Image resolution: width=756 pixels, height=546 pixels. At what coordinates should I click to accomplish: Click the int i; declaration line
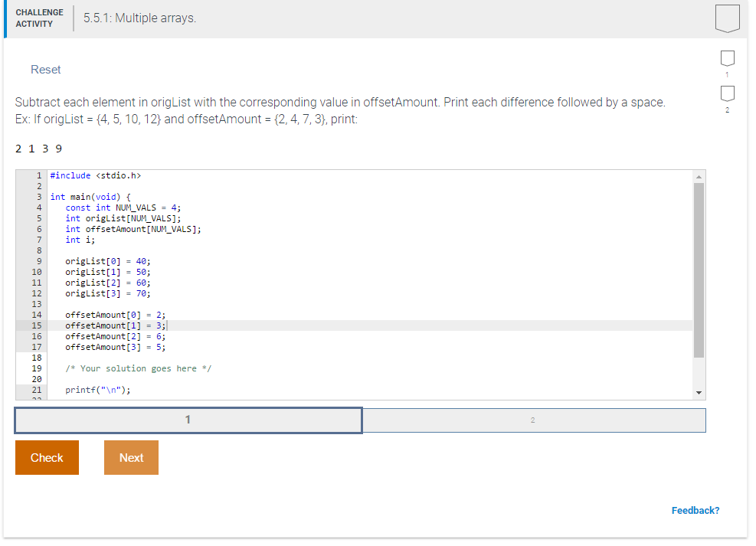[80, 240]
